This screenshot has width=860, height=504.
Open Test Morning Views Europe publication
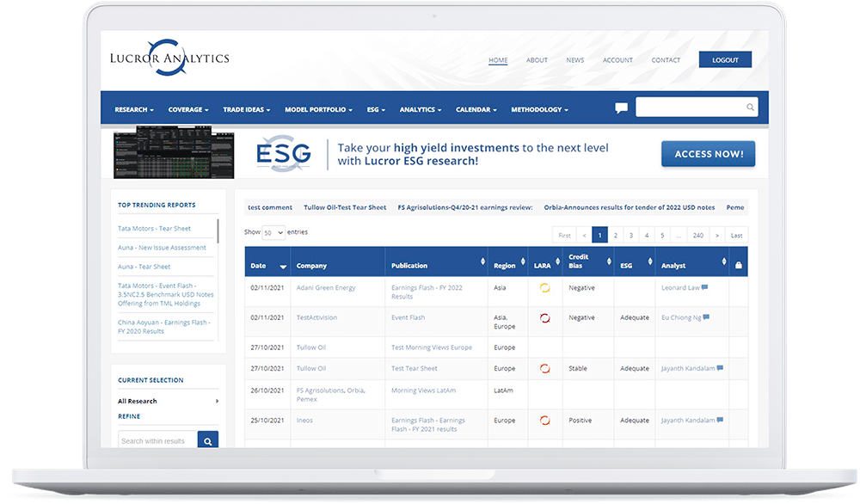click(x=432, y=347)
